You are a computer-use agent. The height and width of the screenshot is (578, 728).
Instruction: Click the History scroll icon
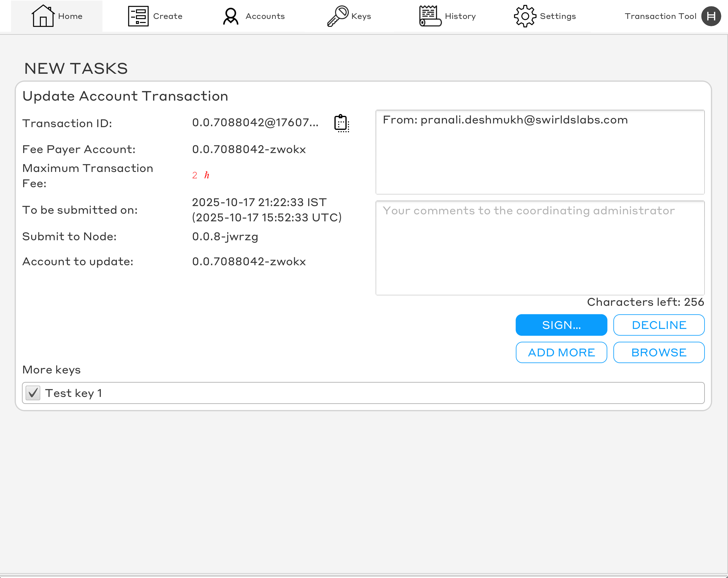(x=430, y=16)
